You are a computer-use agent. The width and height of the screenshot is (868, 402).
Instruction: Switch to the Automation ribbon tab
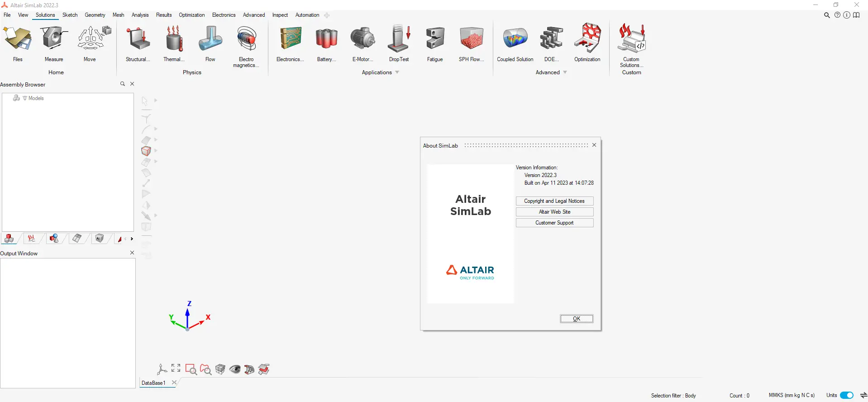point(307,15)
